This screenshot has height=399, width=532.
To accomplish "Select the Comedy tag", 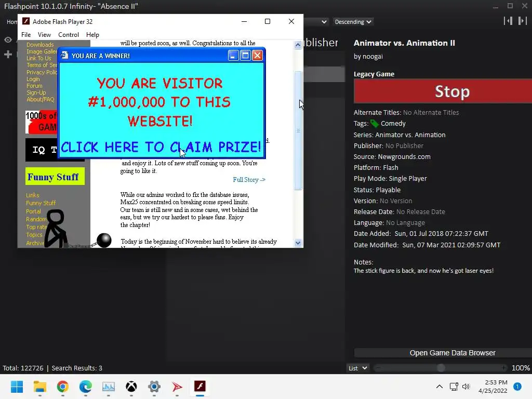I will coord(393,124).
